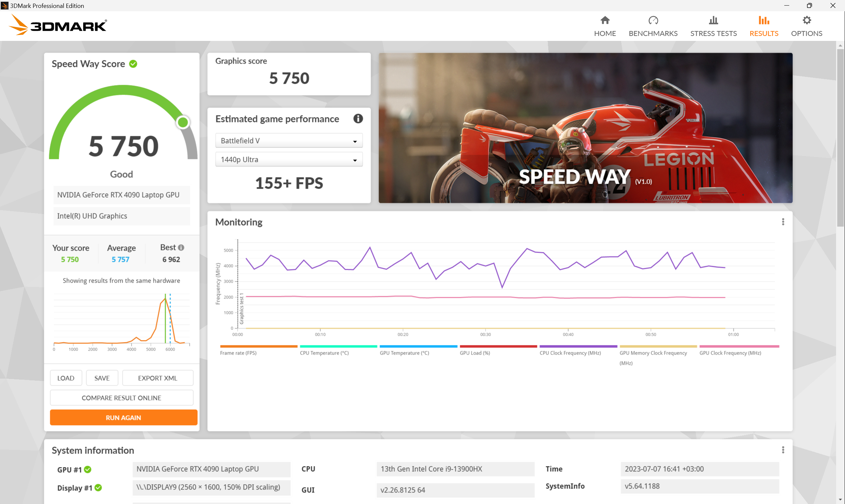Click the score gauge indicator knob
The image size is (845, 504).
point(183,122)
